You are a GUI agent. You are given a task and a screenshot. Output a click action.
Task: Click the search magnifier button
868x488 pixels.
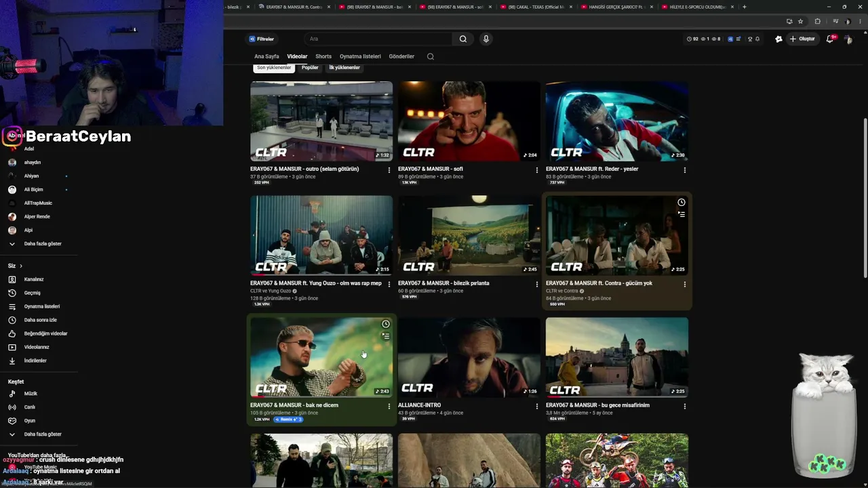click(x=463, y=39)
